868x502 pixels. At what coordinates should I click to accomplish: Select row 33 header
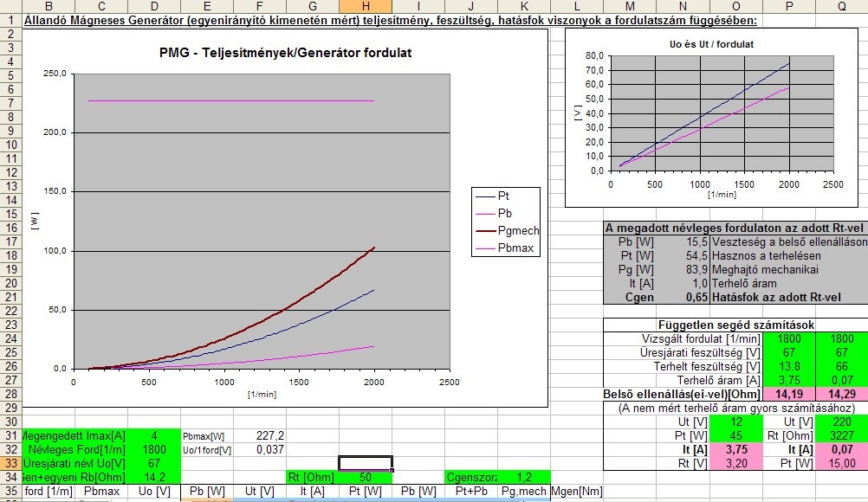(x=11, y=463)
